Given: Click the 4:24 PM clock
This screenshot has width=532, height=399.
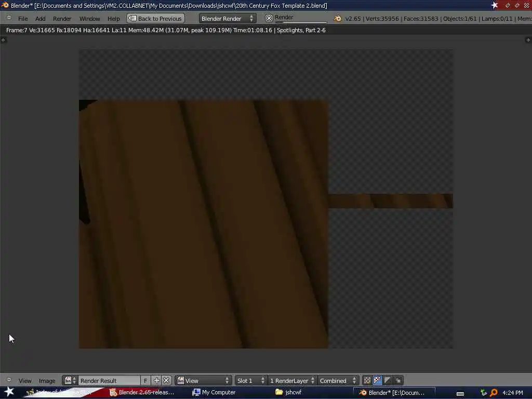Looking at the screenshot, I should tap(513, 393).
